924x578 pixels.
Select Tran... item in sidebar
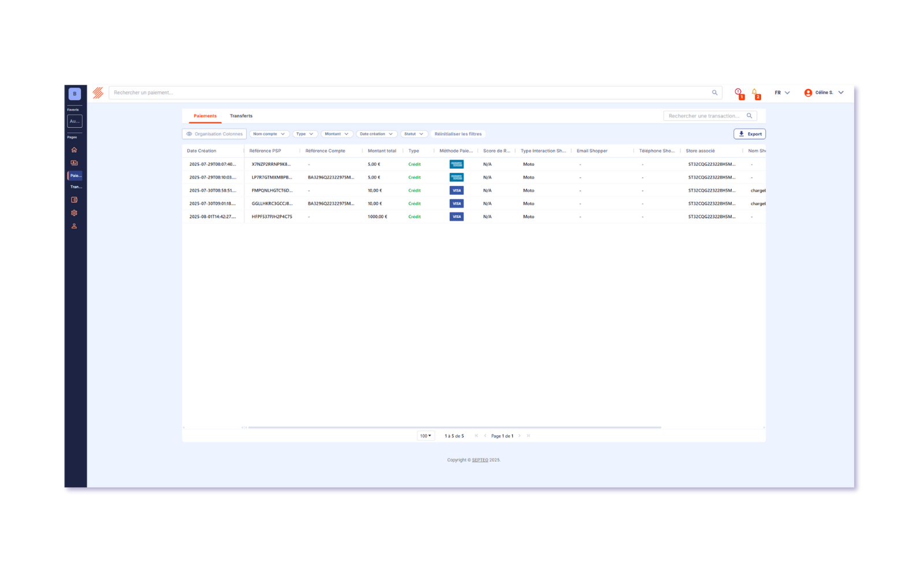[x=76, y=187]
